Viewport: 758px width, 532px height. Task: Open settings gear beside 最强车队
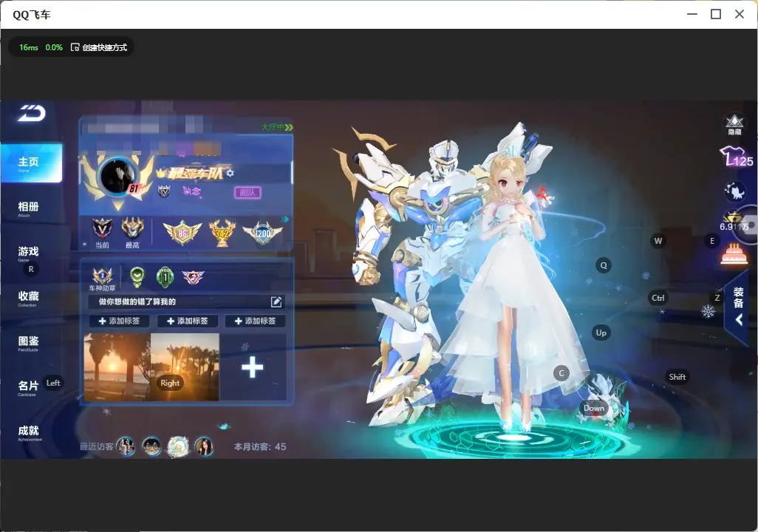click(230, 173)
